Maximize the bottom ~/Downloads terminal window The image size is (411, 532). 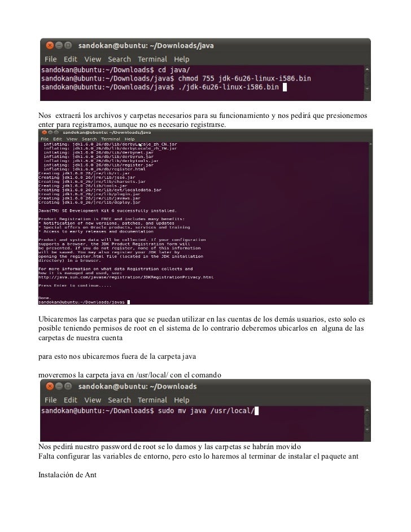[x=68, y=386]
